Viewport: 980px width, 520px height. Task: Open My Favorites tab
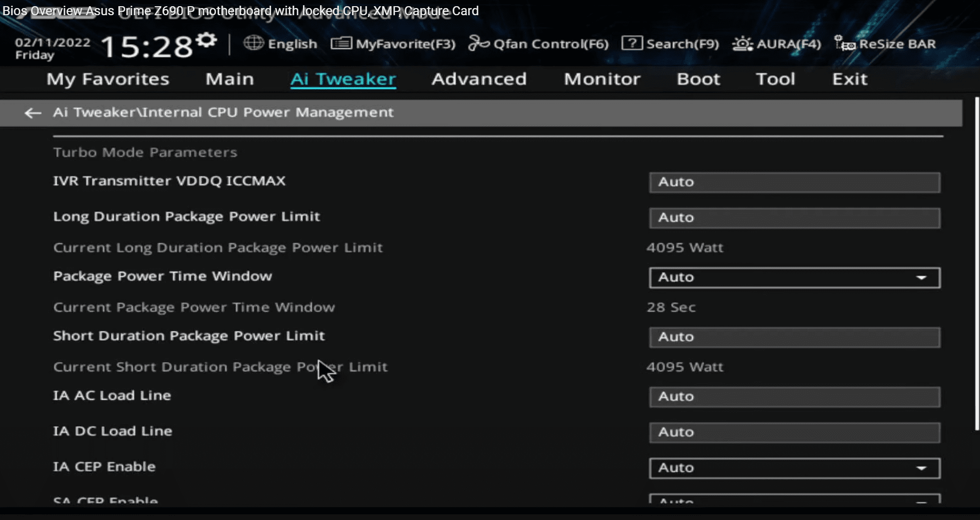pos(108,79)
